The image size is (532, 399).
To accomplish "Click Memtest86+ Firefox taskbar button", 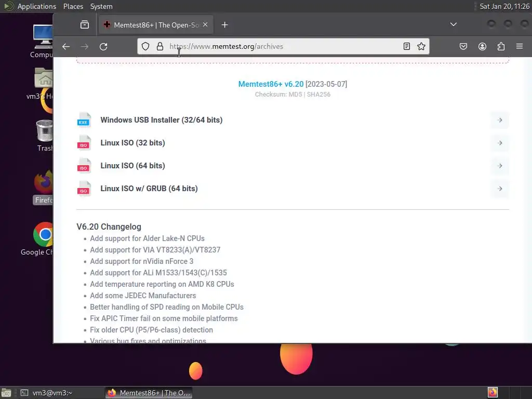I will point(149,393).
